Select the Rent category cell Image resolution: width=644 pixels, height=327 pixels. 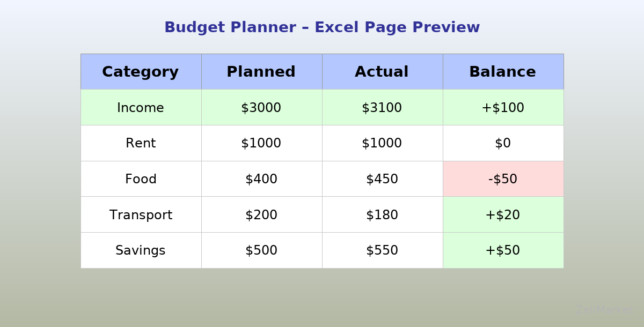tap(141, 143)
